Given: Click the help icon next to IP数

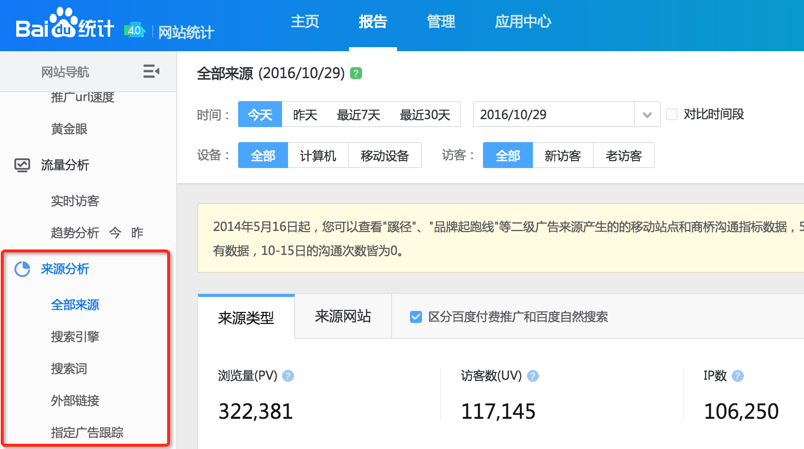Looking at the screenshot, I should 737,376.
